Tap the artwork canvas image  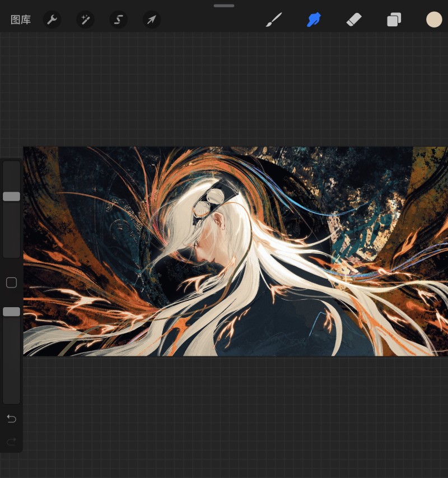pyautogui.click(x=235, y=251)
